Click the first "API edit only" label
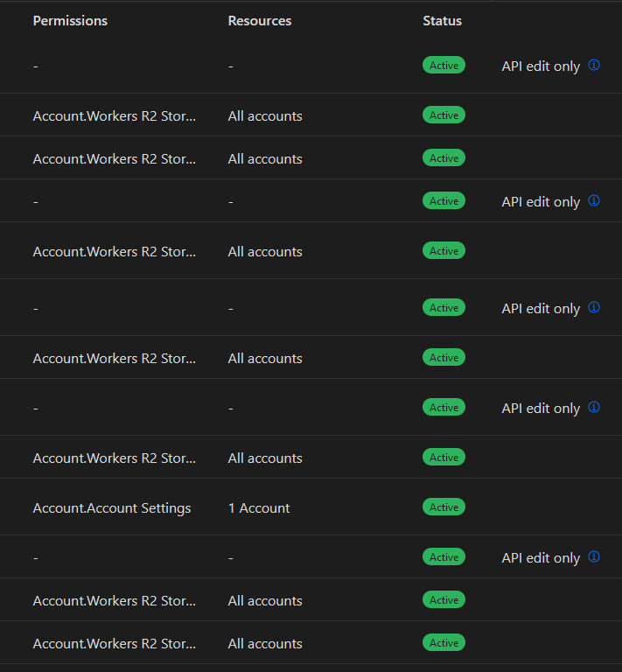The height and width of the screenshot is (672, 622). (x=541, y=66)
